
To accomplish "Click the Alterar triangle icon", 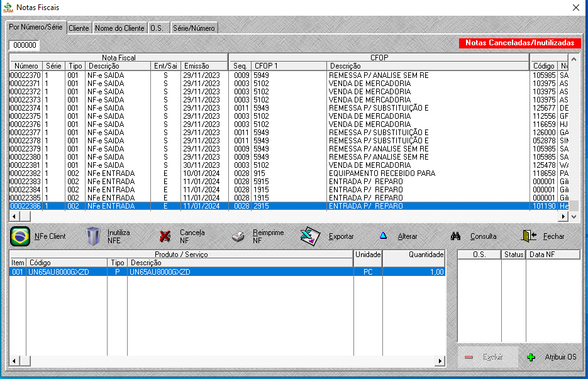I will coord(382,236).
